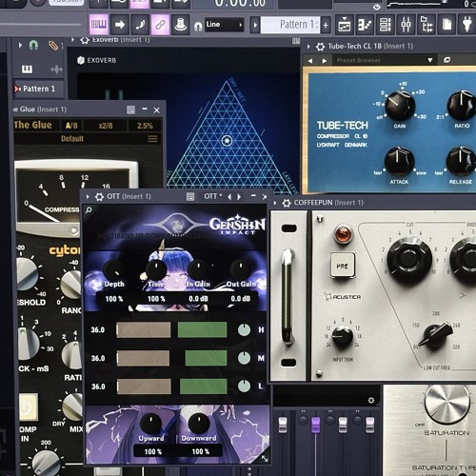The width and height of the screenshot is (476, 476).
Task: Click the Pattern 1 name field in toolbar
Action: click(x=290, y=25)
